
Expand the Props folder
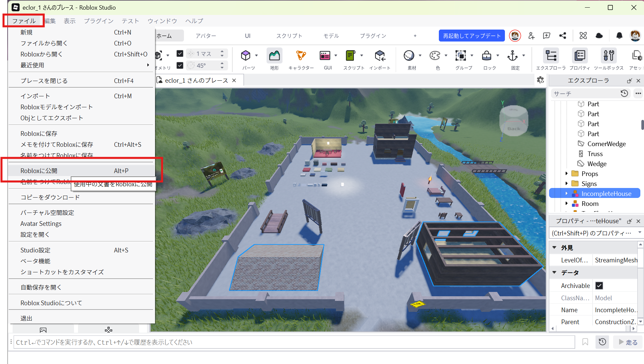[567, 173]
